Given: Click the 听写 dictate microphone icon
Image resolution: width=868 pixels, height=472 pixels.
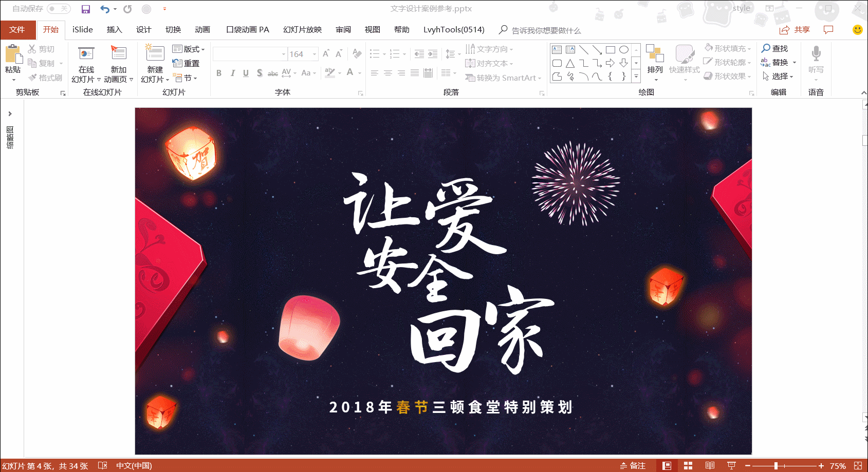Looking at the screenshot, I should pos(816,53).
